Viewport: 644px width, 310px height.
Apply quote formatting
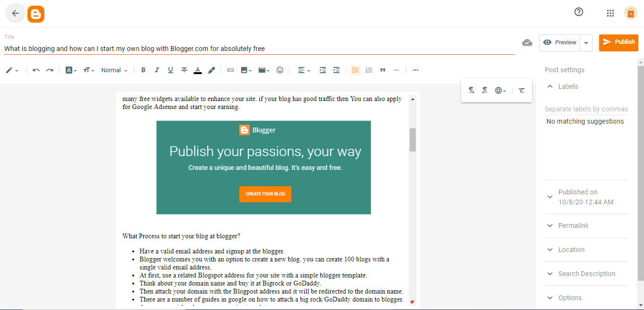[x=383, y=70]
